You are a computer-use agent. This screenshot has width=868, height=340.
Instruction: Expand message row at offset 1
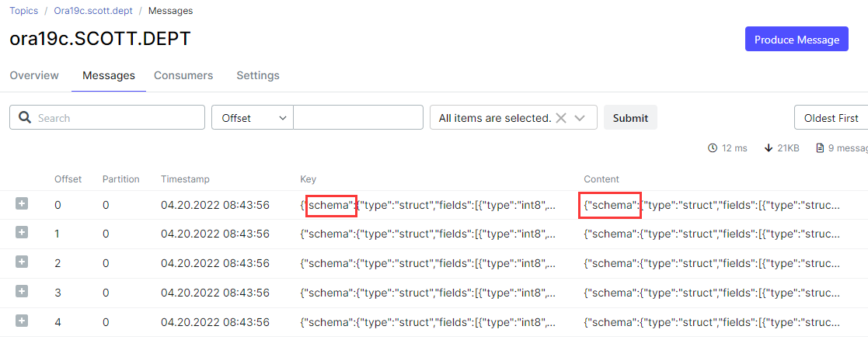coord(22,233)
